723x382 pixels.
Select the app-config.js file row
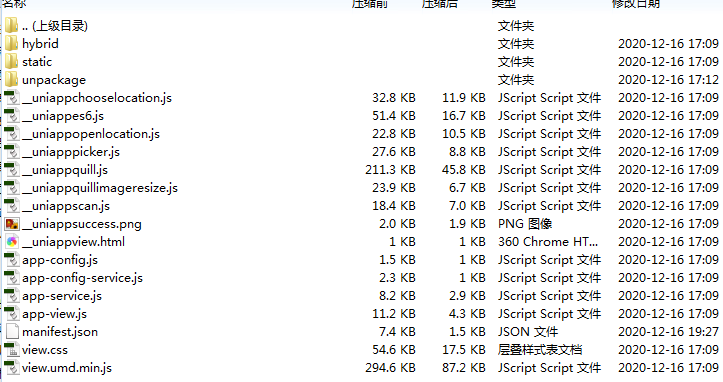click(362, 260)
